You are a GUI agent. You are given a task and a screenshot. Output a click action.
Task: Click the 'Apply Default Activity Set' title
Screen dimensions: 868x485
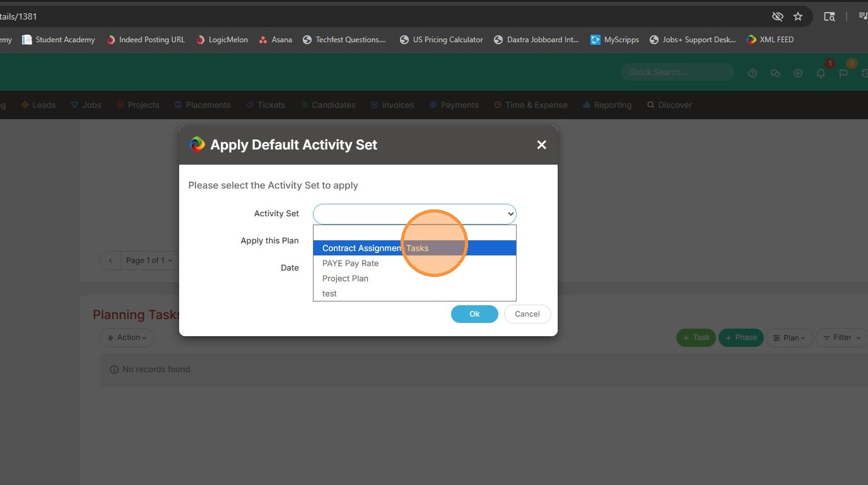tap(293, 145)
